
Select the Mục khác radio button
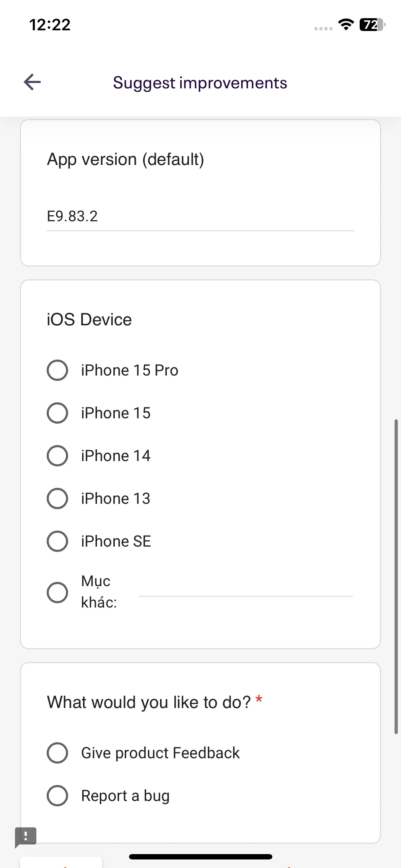coord(57,593)
